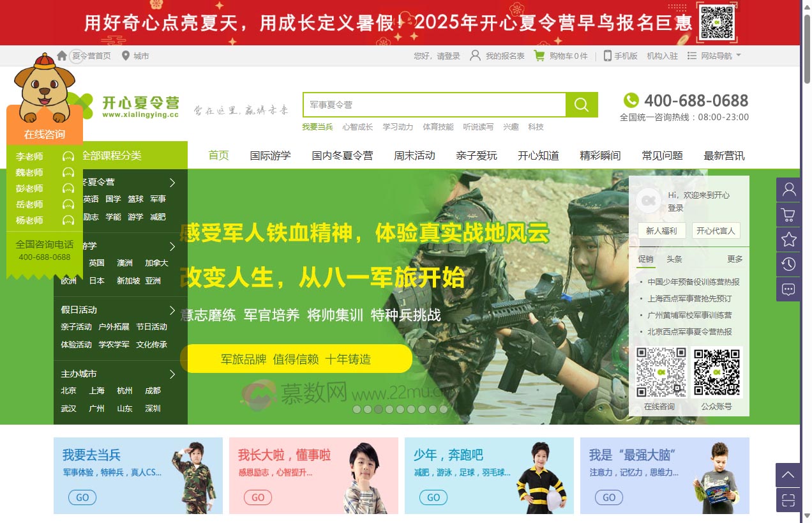
Task: Open favorites via the star icon
Action: (x=788, y=239)
